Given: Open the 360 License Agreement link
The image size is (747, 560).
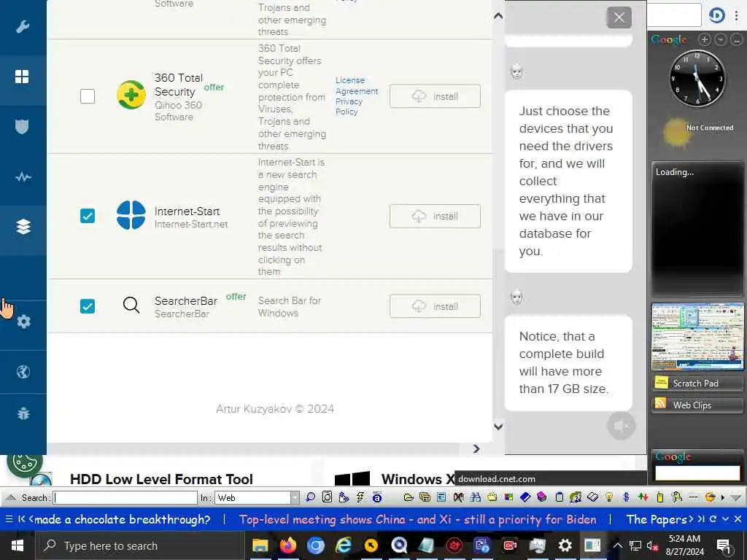Looking at the screenshot, I should (x=356, y=86).
